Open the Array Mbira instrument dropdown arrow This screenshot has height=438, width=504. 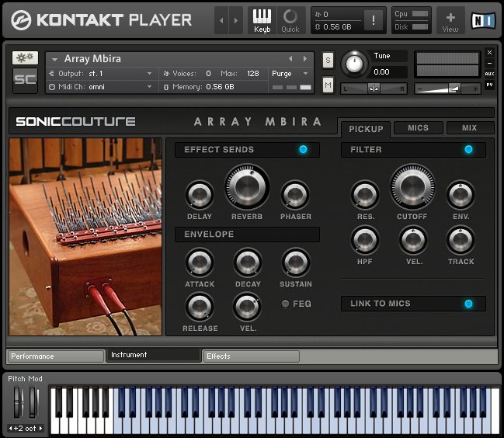54,60
